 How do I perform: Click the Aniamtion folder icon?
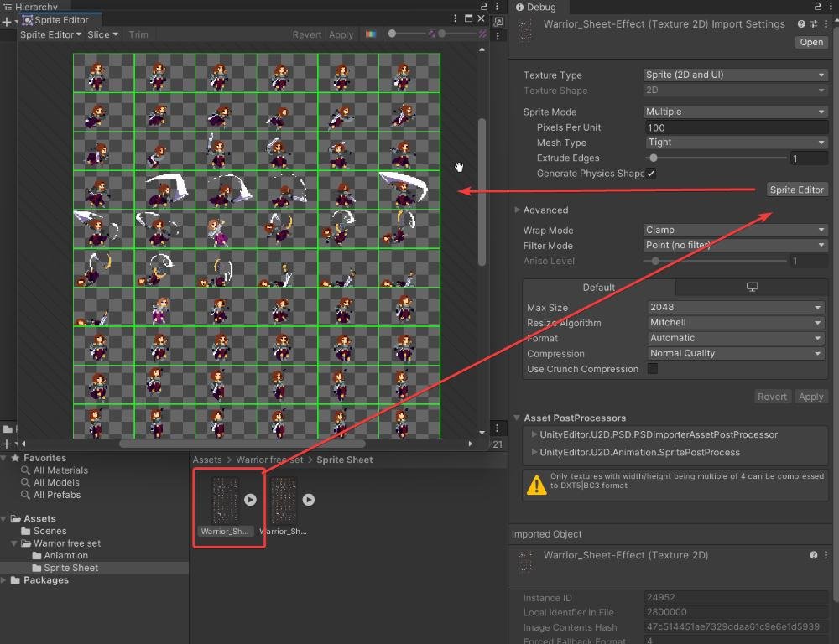(37, 556)
